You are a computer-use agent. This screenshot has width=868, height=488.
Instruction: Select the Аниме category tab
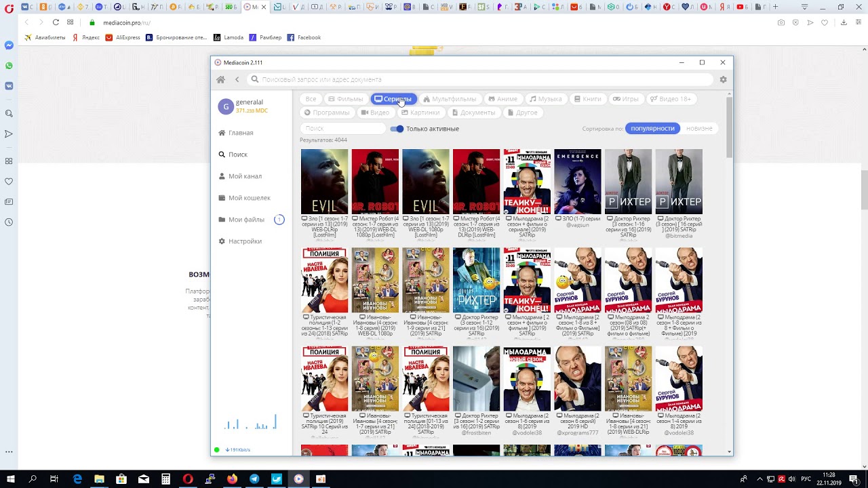(502, 99)
